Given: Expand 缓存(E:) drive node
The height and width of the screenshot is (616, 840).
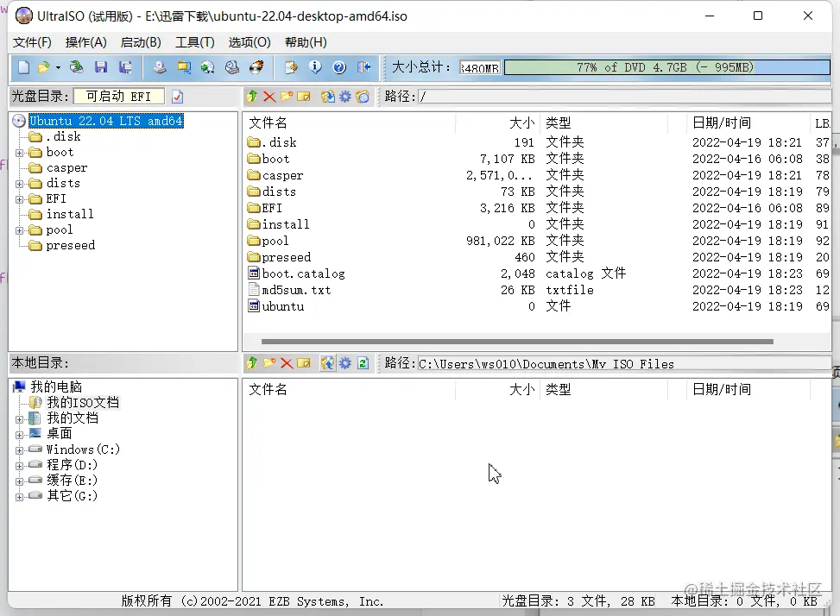Looking at the screenshot, I should (x=19, y=481).
